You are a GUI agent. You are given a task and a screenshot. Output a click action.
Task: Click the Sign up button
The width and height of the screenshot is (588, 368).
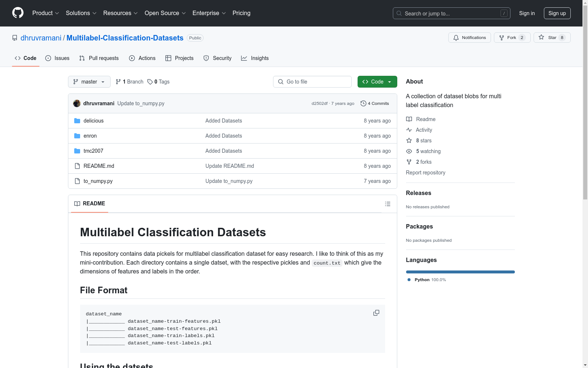tap(557, 13)
